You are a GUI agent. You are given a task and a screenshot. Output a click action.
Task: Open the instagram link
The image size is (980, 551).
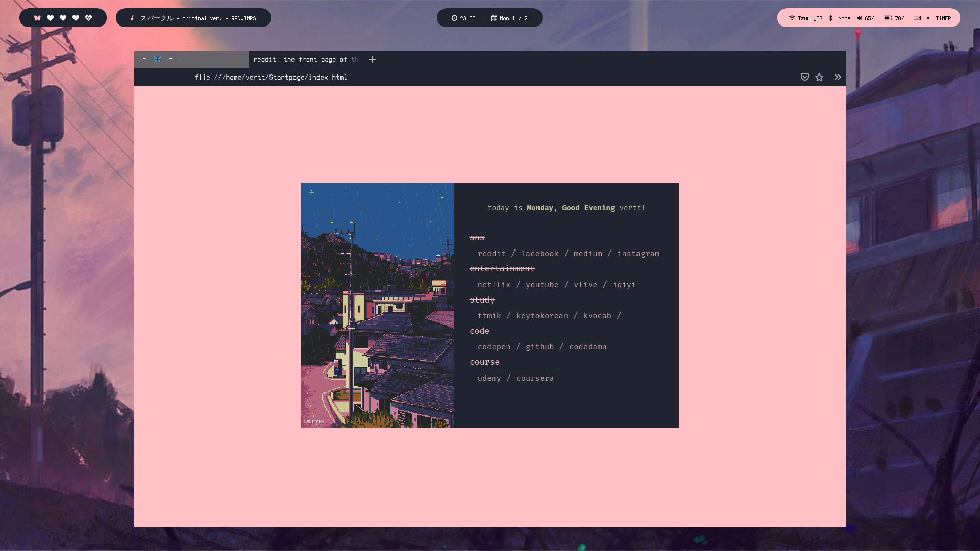(x=638, y=254)
